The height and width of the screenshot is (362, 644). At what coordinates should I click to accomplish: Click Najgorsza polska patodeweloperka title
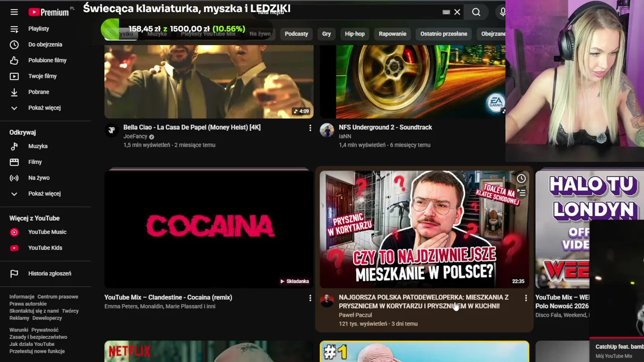tap(424, 302)
